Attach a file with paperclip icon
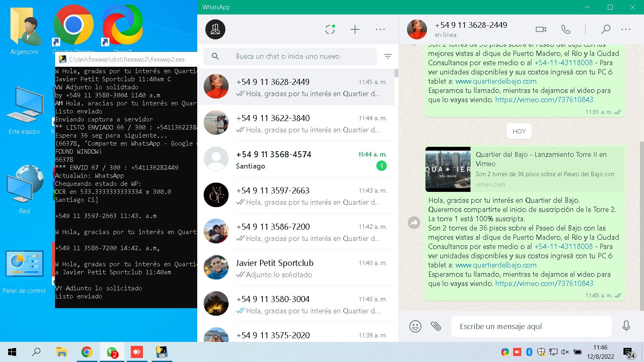 pyautogui.click(x=436, y=326)
